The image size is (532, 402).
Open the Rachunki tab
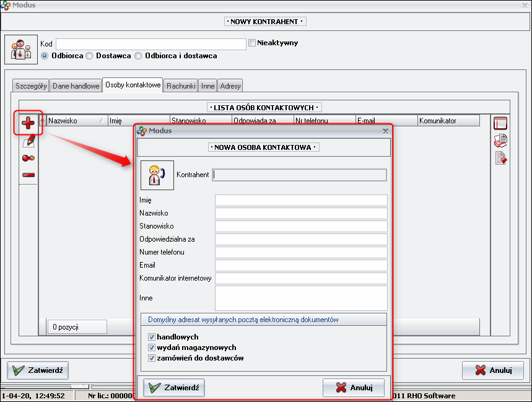point(181,86)
